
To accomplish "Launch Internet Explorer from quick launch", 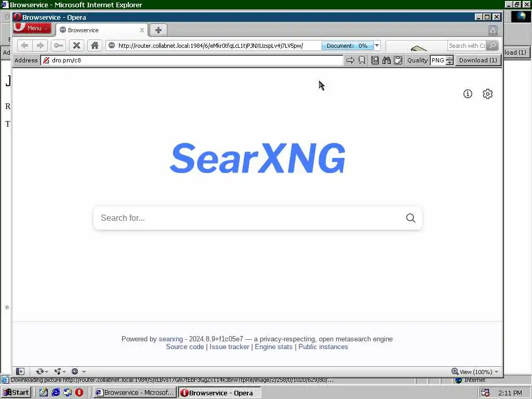I will [56, 393].
